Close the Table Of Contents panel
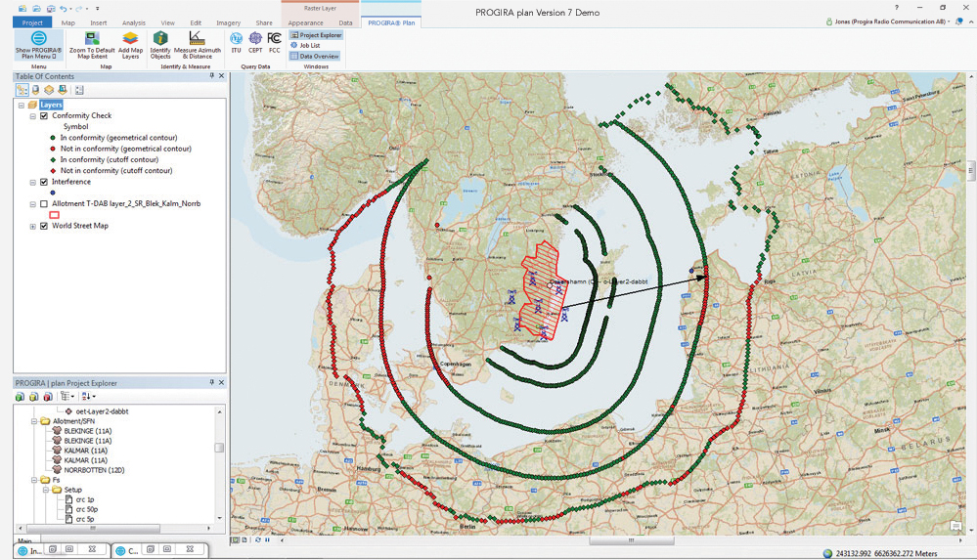The height and width of the screenshot is (560, 977). 221,76
